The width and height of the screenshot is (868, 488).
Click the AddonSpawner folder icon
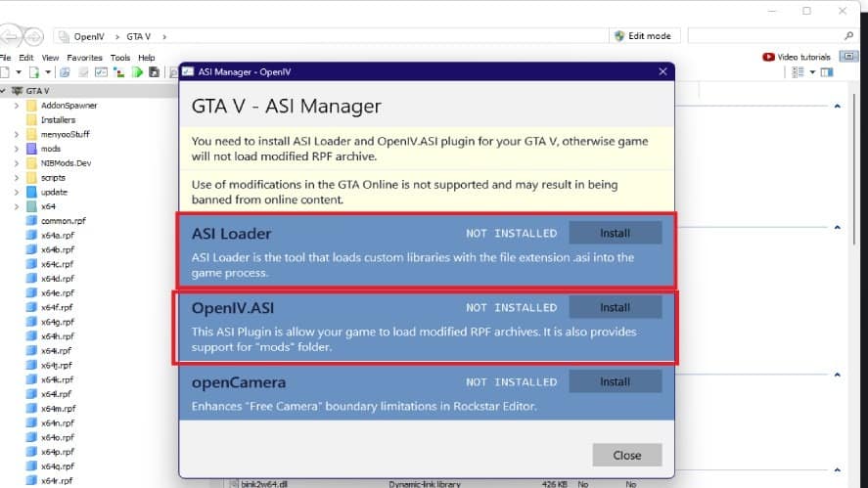pyautogui.click(x=31, y=105)
